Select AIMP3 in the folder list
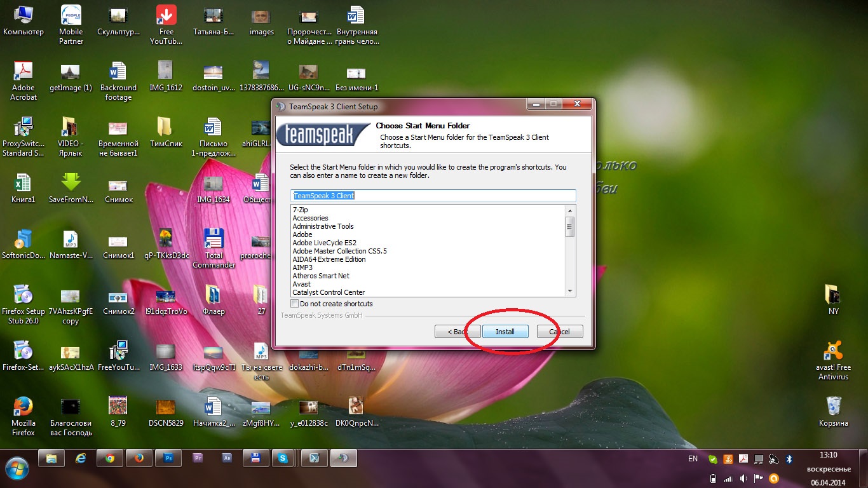This screenshot has width=868, height=488. click(x=302, y=268)
